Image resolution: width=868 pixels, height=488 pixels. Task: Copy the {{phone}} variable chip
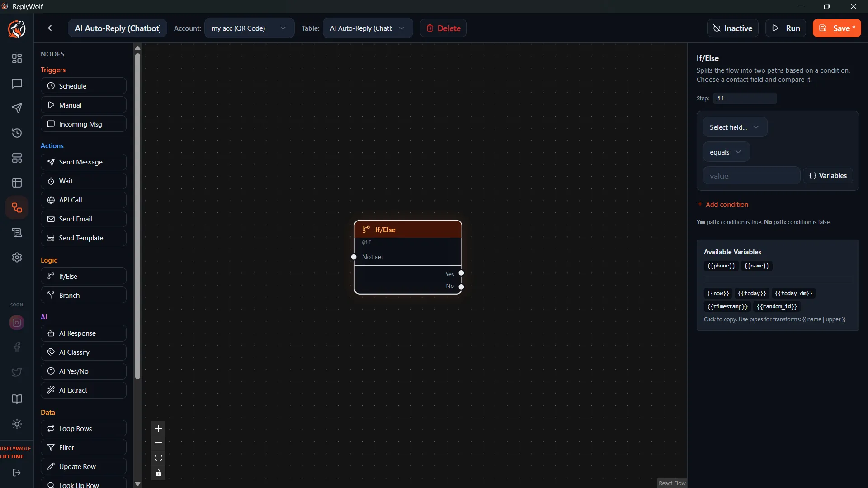tap(721, 266)
